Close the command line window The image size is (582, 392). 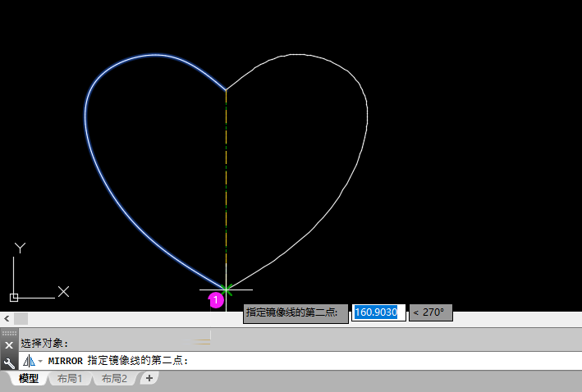tap(9, 345)
